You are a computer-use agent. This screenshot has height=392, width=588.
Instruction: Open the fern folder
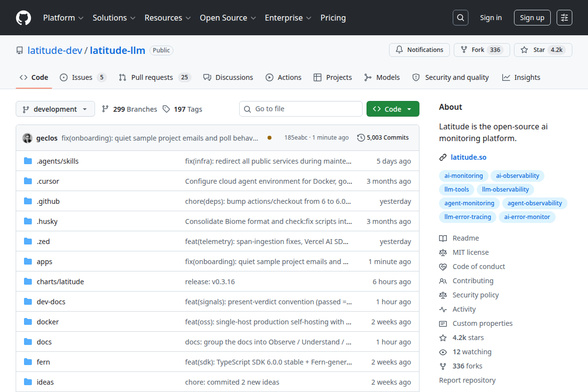point(43,362)
